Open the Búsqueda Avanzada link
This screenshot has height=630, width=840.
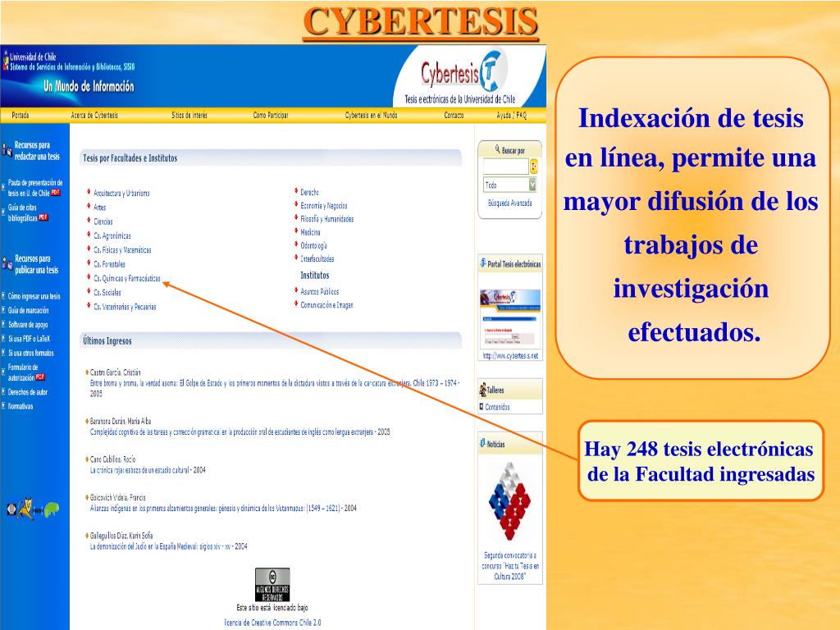(510, 203)
